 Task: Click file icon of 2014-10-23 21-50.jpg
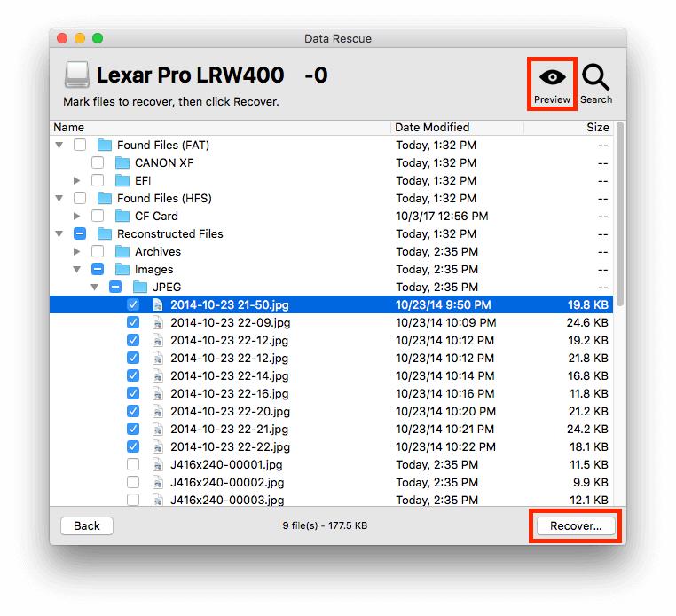[158, 305]
